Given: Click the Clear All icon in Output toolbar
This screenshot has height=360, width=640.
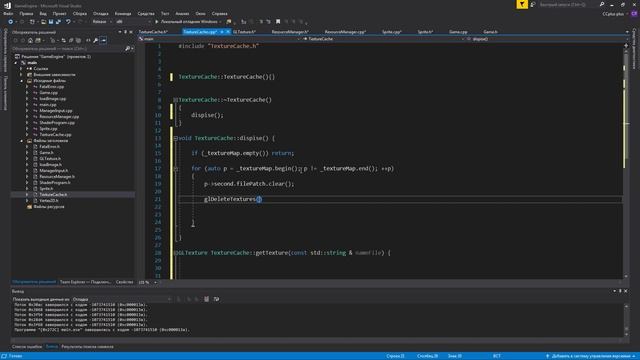Looking at the screenshot, I should coord(207,299).
